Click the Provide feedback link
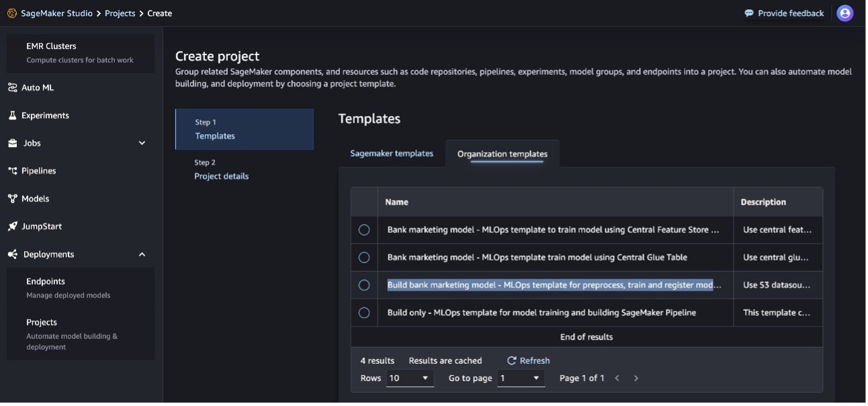The image size is (868, 406). 791,13
